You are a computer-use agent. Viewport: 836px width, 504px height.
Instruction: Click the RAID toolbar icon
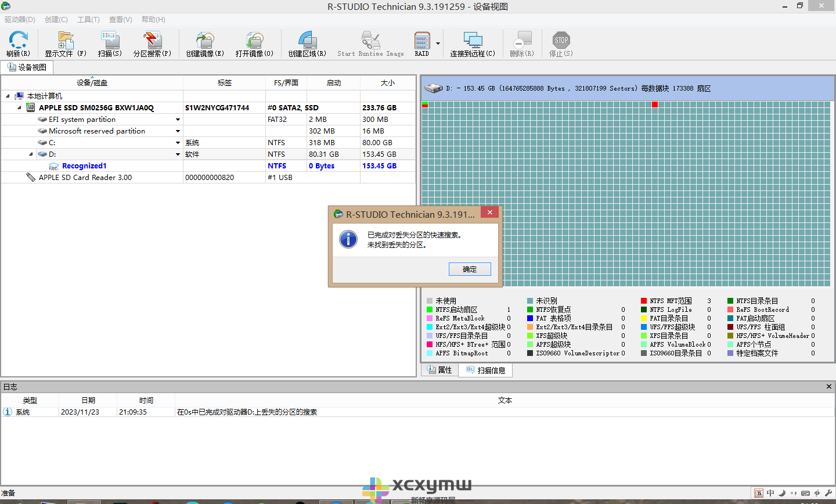(x=422, y=44)
